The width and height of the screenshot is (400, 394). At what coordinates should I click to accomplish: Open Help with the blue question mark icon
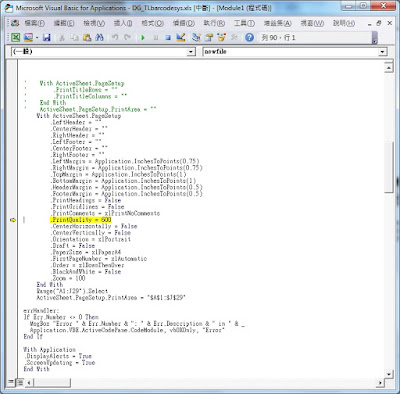pos(249,37)
